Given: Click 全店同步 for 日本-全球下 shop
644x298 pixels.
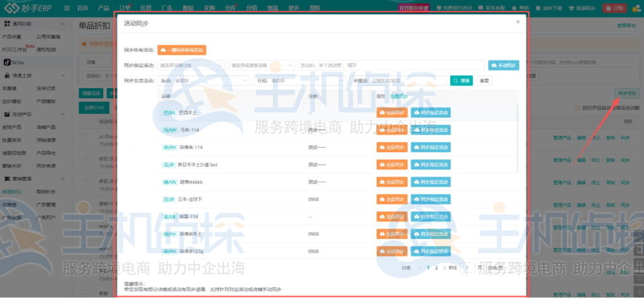Looking at the screenshot, I should (x=392, y=199).
